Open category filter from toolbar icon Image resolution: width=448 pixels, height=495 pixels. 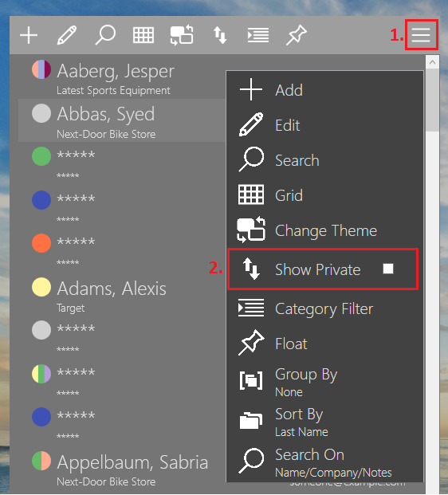tap(258, 35)
